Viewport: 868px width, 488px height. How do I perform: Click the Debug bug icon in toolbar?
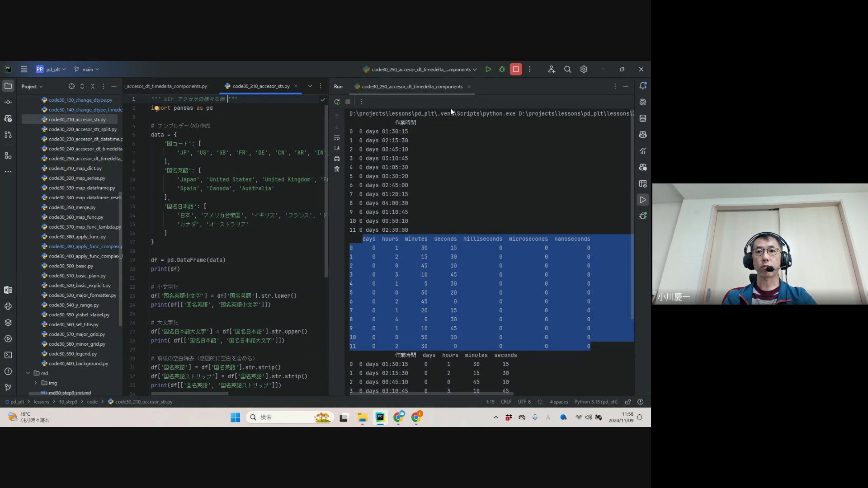(x=502, y=69)
